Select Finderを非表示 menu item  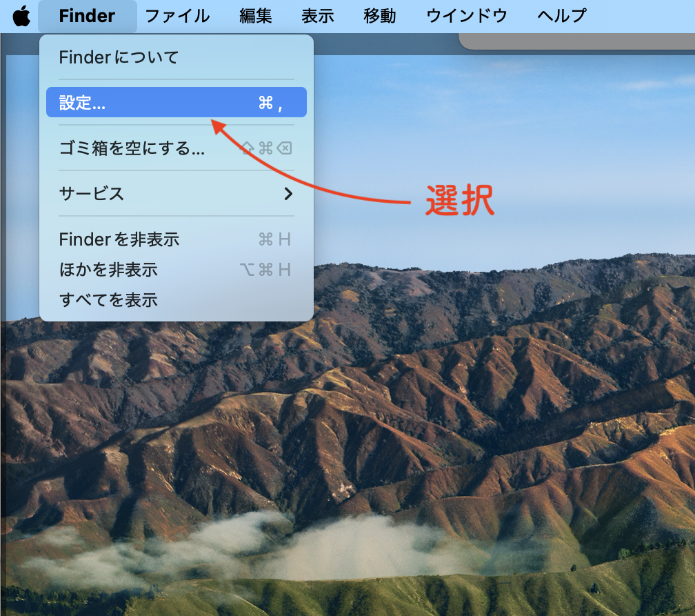pos(177,239)
